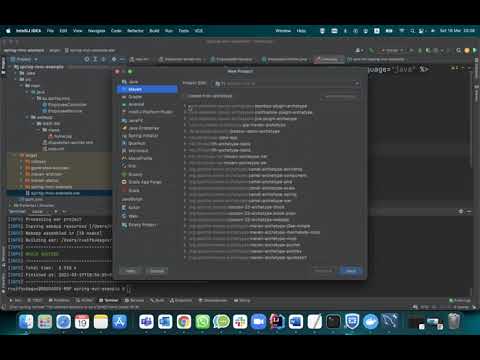Expand jira-plugin-archetype entry
Screen dimensions: 480x360
[185, 119]
